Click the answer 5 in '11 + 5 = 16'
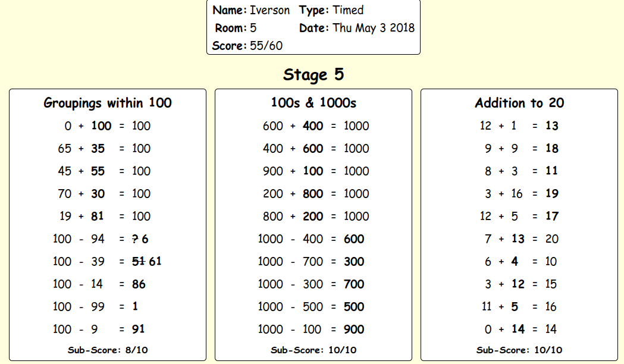 (515, 307)
